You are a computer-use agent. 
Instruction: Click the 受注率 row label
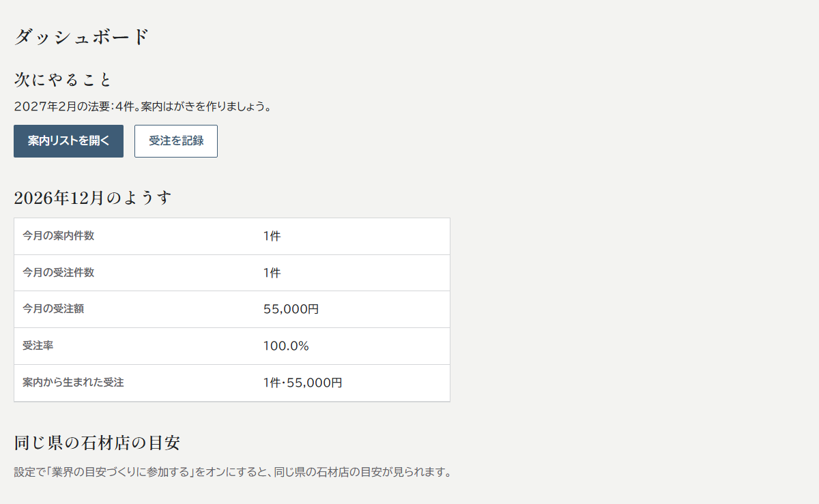(x=38, y=346)
